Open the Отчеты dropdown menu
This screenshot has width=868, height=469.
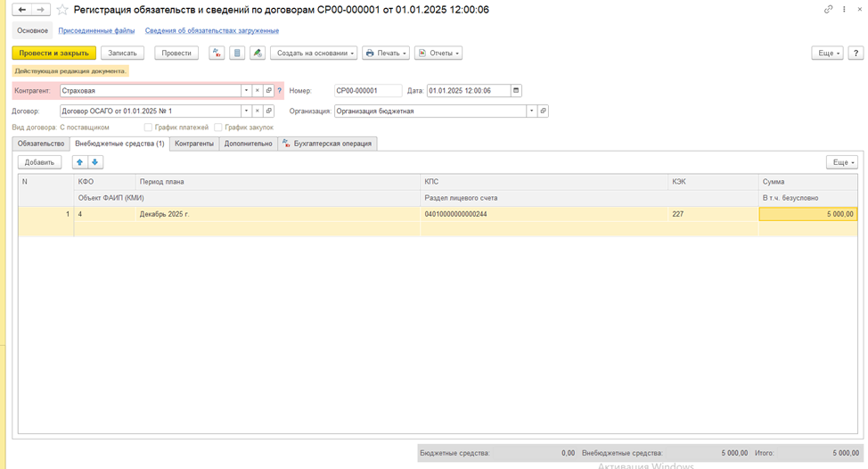(438, 53)
